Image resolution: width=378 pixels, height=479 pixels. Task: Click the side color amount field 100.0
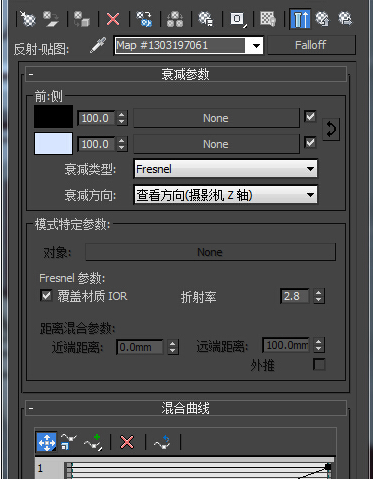[96, 144]
